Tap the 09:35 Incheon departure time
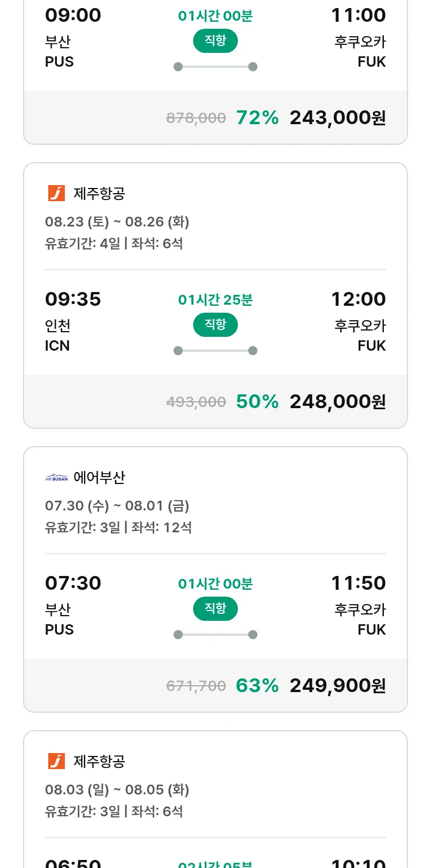Viewport: 431px width, 868px height. [x=73, y=299]
